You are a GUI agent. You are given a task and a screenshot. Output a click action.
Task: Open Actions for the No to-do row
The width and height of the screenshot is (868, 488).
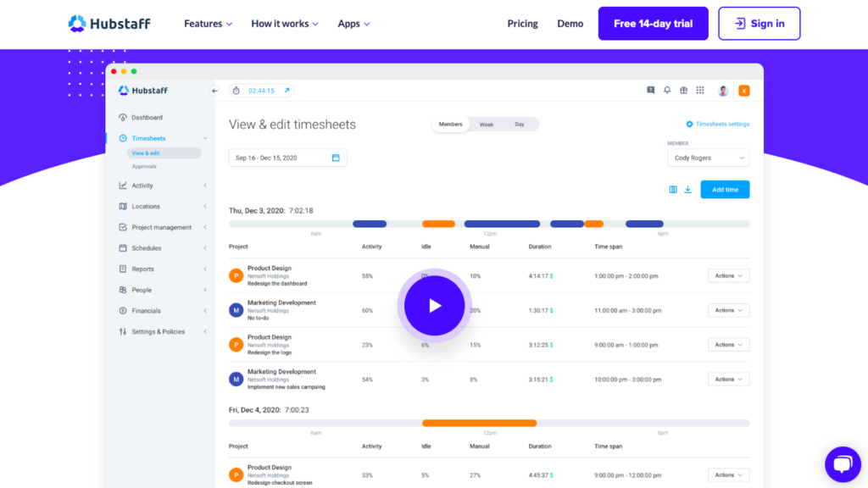click(x=728, y=310)
